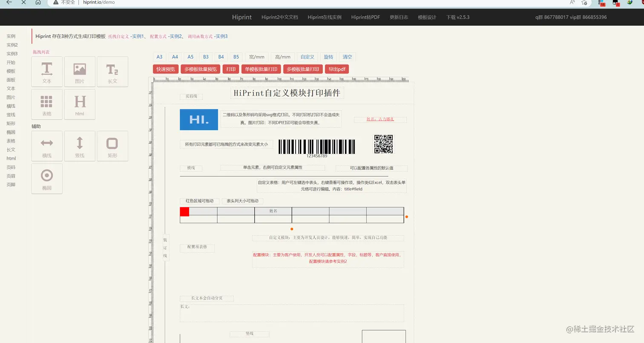This screenshot has height=343, width=644.
Task: Click the 不安全 site warning icon
Action: pos(56,2)
